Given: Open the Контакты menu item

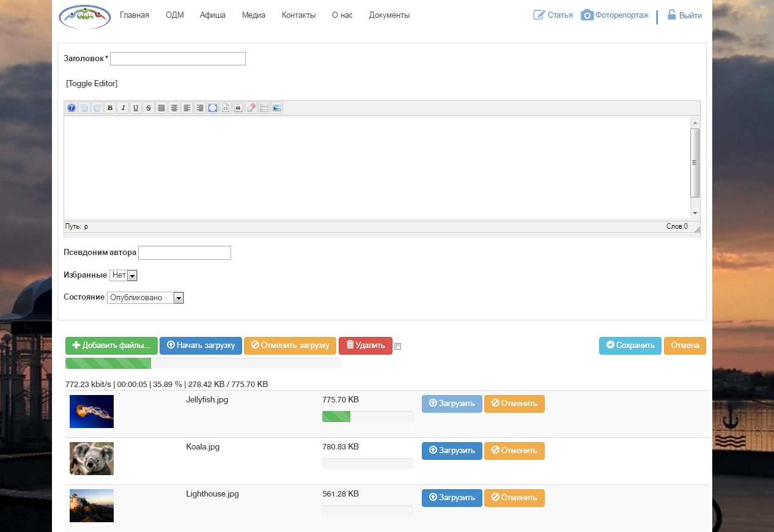Looking at the screenshot, I should (299, 15).
